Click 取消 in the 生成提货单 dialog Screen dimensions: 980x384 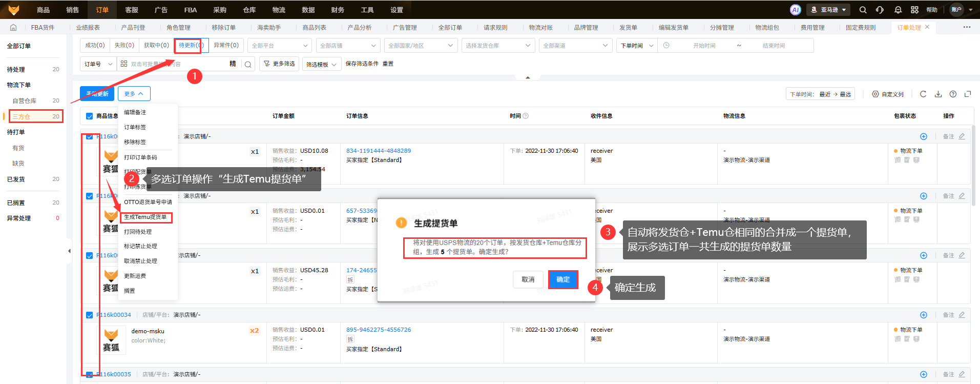pos(528,279)
